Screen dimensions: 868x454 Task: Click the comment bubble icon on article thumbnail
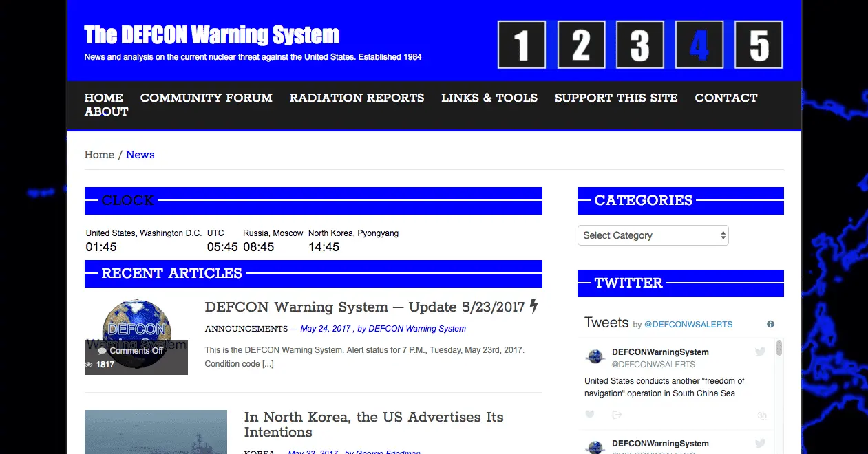coord(103,351)
